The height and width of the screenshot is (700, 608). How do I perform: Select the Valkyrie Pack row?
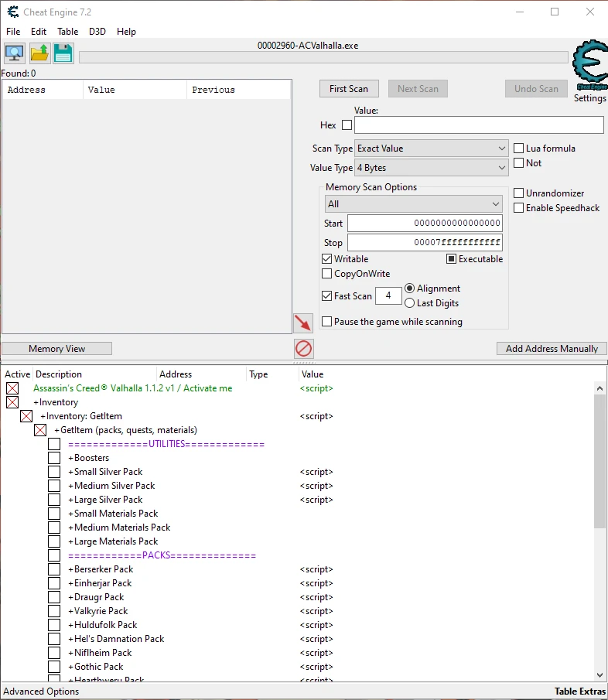coord(298,611)
